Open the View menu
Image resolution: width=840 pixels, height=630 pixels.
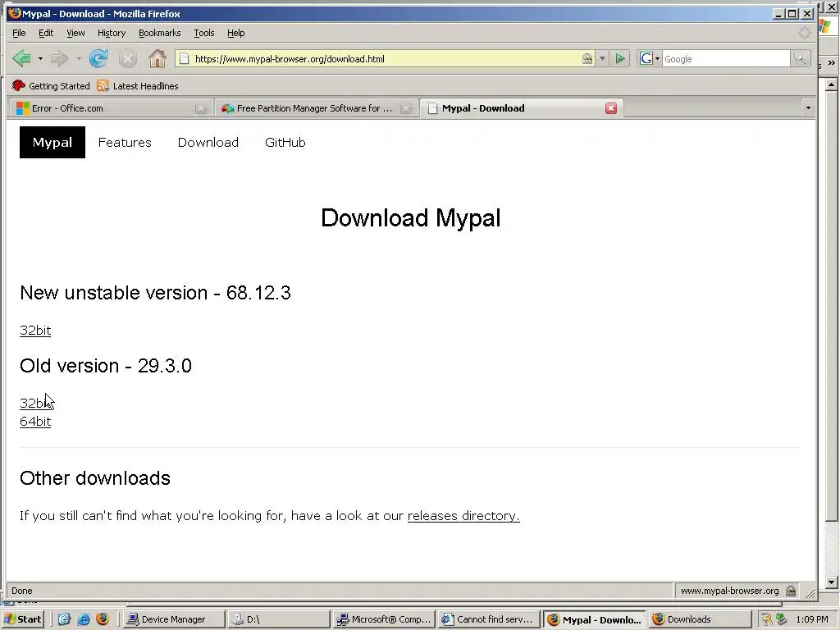(x=75, y=33)
